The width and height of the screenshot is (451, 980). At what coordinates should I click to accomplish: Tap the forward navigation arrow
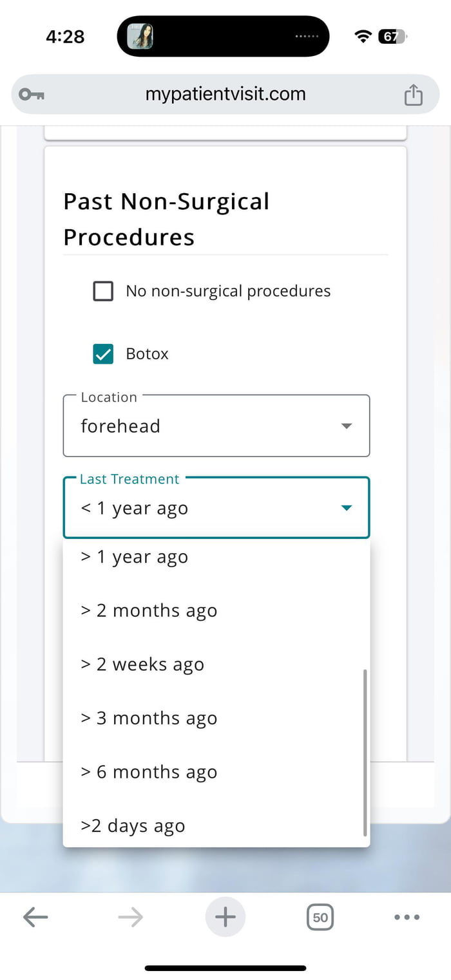(130, 916)
